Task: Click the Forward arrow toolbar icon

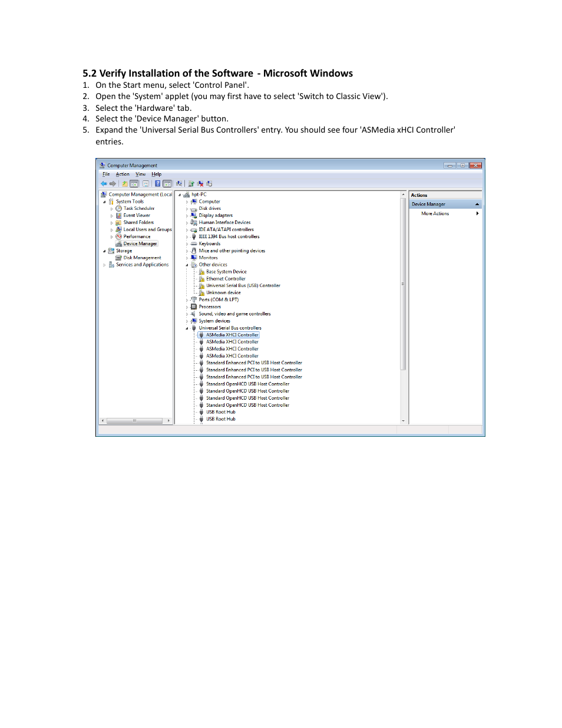Action: [x=113, y=183]
